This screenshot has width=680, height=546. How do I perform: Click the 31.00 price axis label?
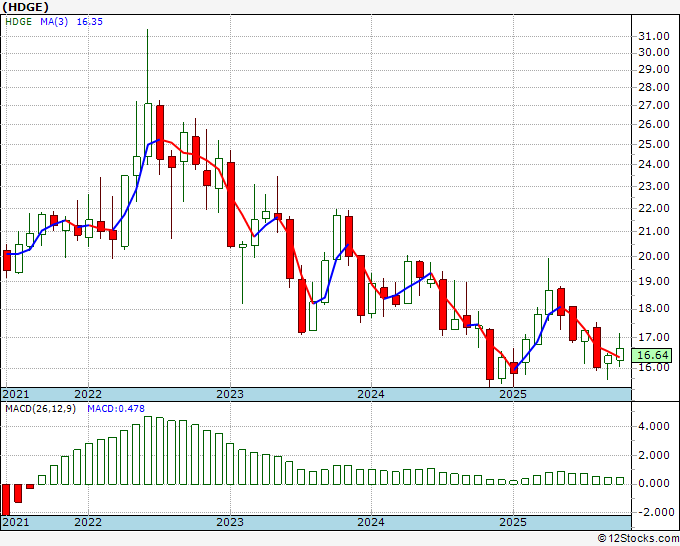[x=652, y=37]
